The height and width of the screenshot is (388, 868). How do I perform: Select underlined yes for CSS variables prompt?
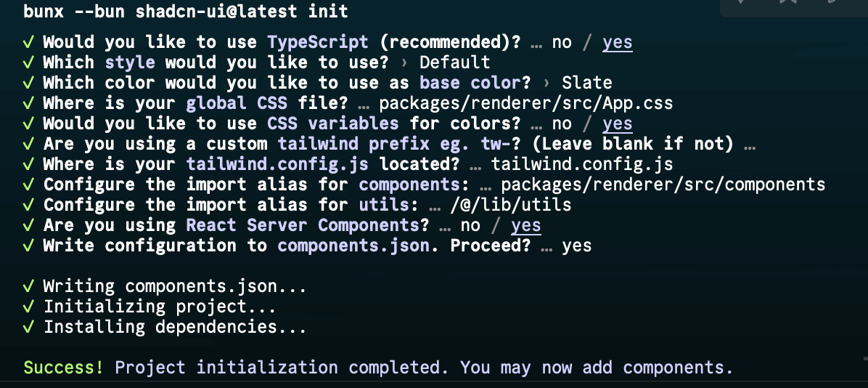617,124
